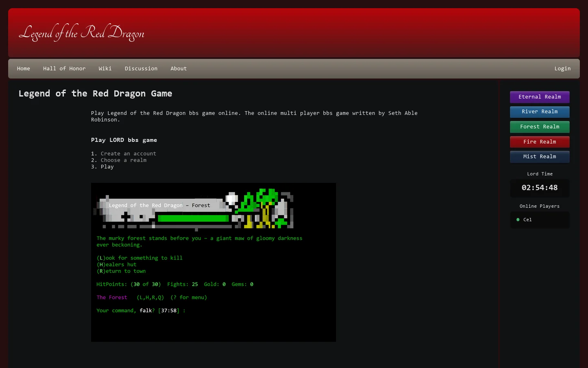Image resolution: width=588 pixels, height=368 pixels.
Task: Click the green online status dot beside Cel
Action: tap(518, 220)
